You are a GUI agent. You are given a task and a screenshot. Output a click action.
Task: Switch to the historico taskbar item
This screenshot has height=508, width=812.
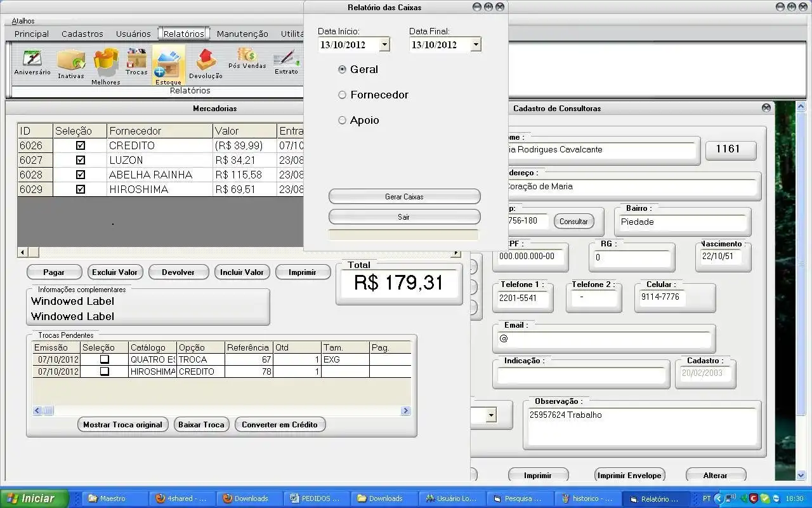point(587,498)
